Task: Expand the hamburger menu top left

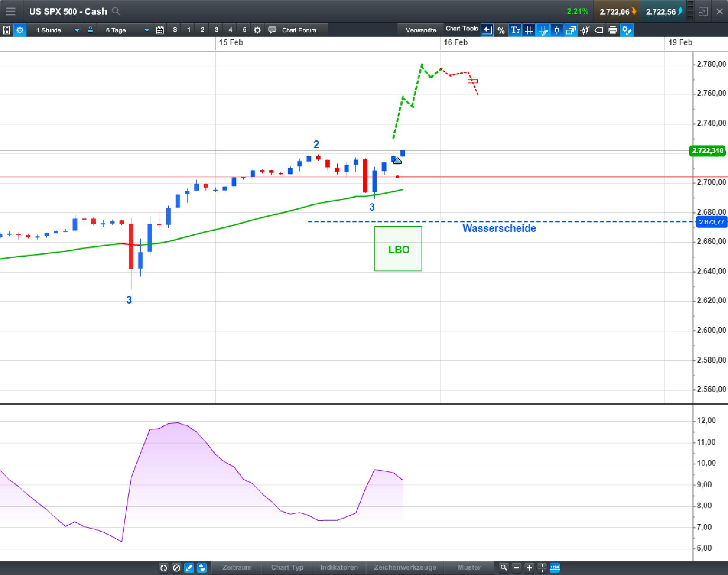Action: tap(11, 11)
